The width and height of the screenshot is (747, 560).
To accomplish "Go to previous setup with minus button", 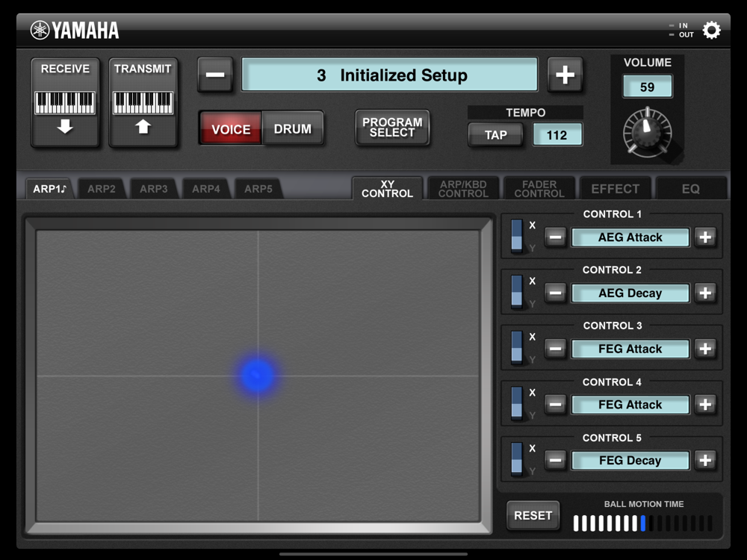I will pyautogui.click(x=215, y=75).
